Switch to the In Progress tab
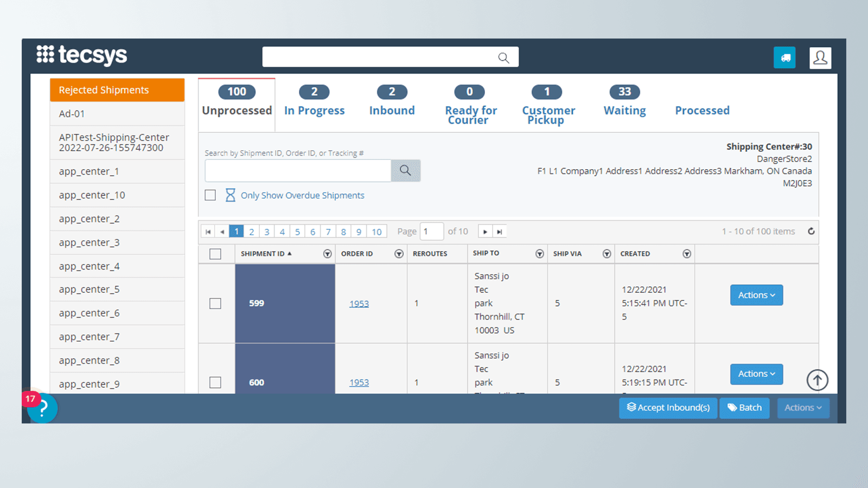The image size is (868, 488). (314, 102)
